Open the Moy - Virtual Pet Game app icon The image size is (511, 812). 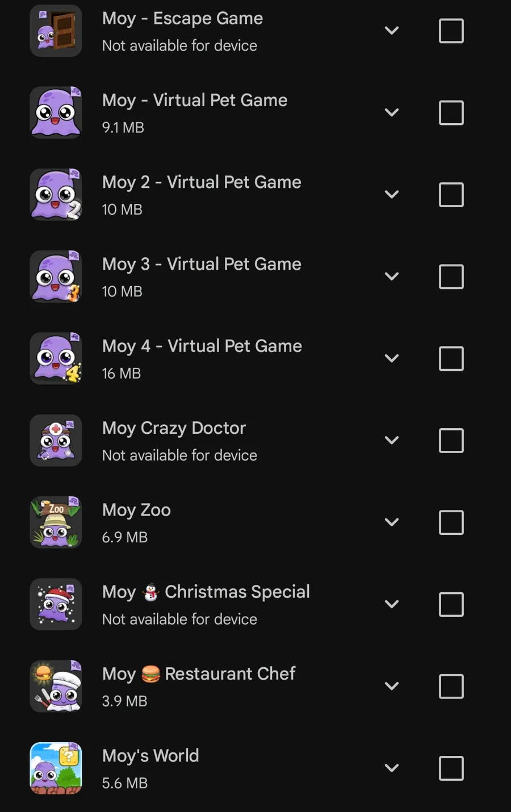[x=56, y=112]
